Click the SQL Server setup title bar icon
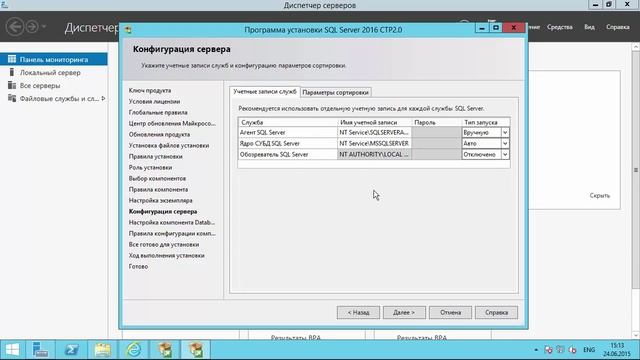This screenshot has width=640, height=360. [x=128, y=30]
